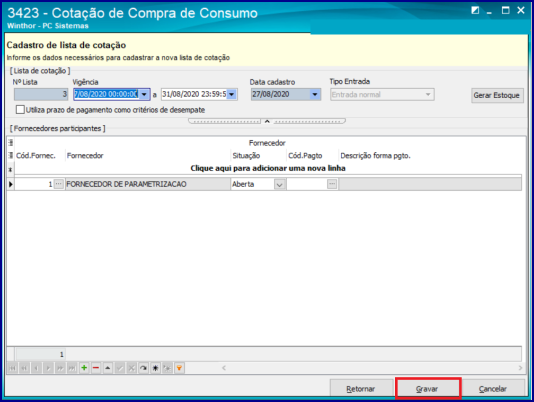Open supplier lookup ellipsis in Cód.Fornec. cell
The height and width of the screenshot is (402, 534).
pos(59,184)
